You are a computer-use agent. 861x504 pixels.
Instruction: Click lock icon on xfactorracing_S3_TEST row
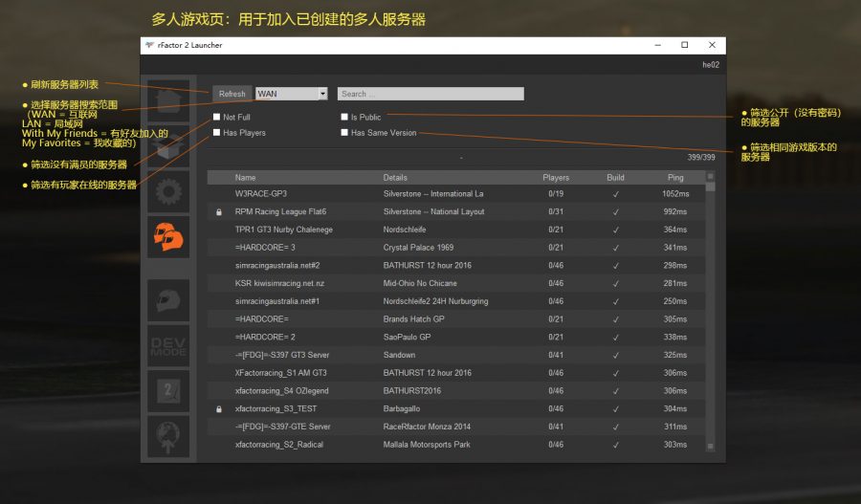pyautogui.click(x=219, y=409)
